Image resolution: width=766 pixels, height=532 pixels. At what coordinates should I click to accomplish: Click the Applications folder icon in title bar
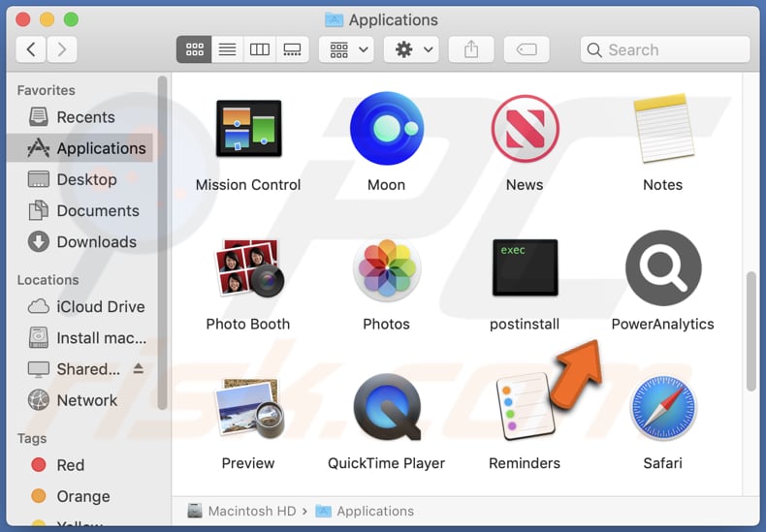pos(335,19)
